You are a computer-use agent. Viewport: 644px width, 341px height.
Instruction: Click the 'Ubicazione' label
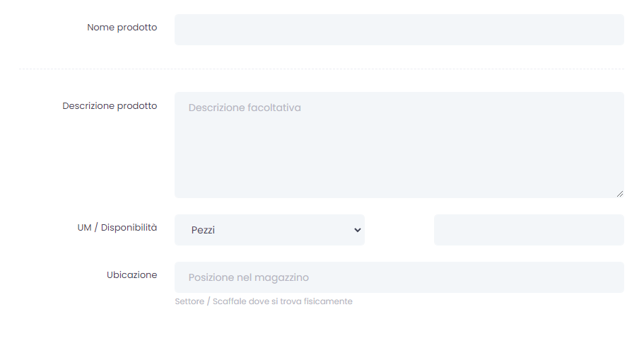tap(131, 274)
